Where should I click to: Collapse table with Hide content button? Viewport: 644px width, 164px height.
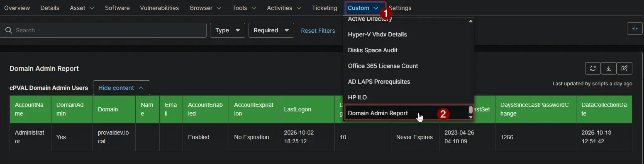(x=122, y=88)
